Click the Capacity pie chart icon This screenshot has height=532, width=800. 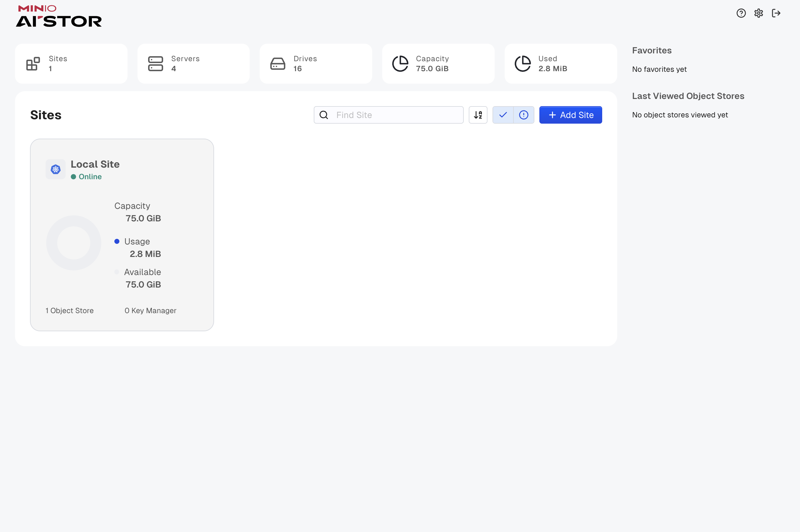(x=400, y=64)
